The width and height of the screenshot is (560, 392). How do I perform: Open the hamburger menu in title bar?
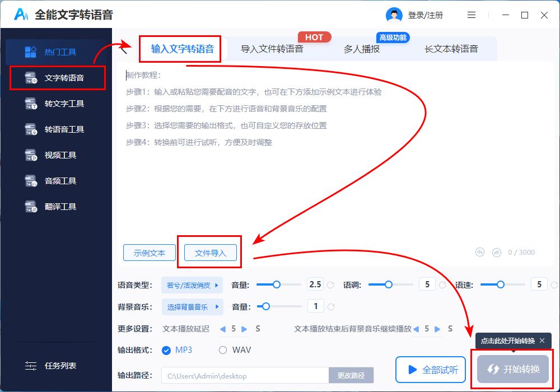pyautogui.click(x=472, y=15)
